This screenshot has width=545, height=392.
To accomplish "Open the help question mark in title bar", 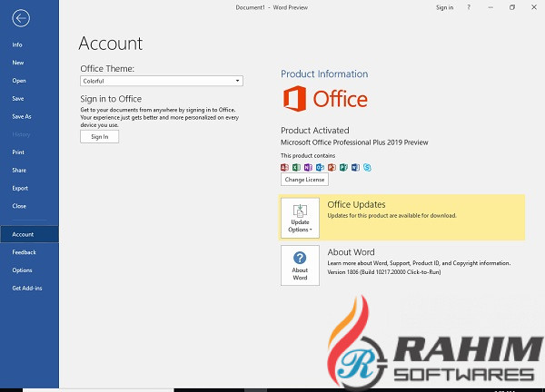I will pos(469,7).
